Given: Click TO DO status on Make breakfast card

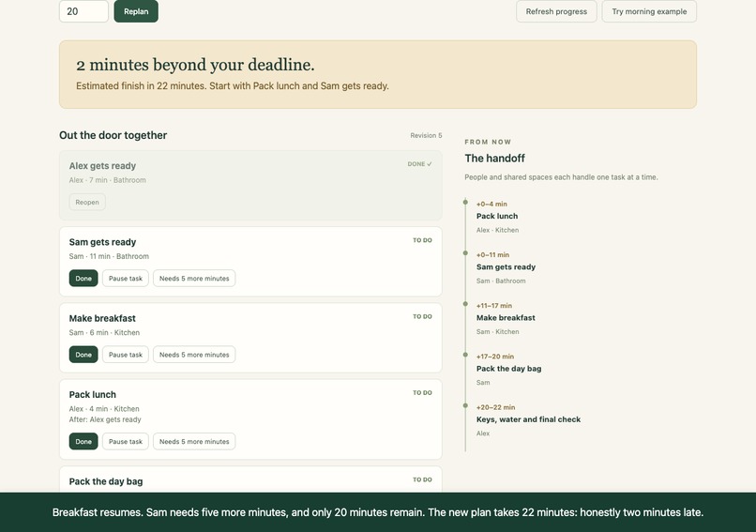Looking at the screenshot, I should pyautogui.click(x=422, y=316).
